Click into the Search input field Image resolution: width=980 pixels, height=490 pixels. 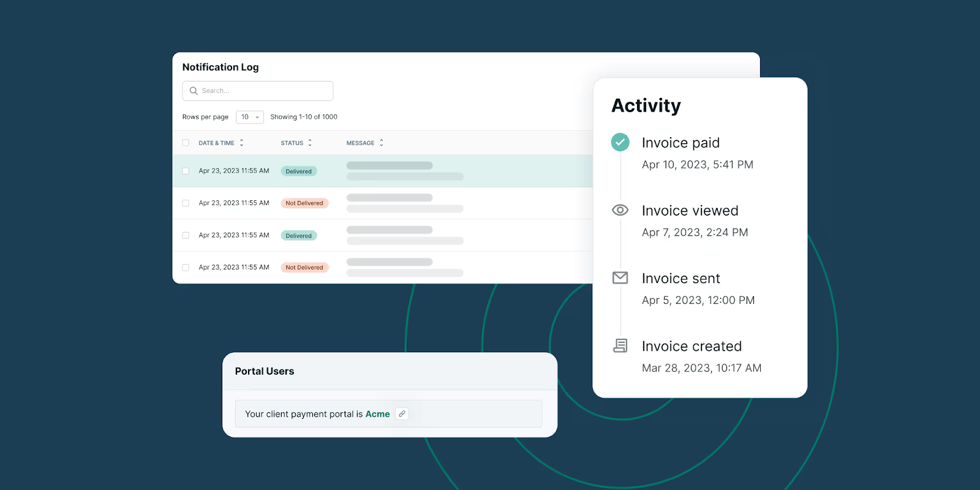click(258, 91)
